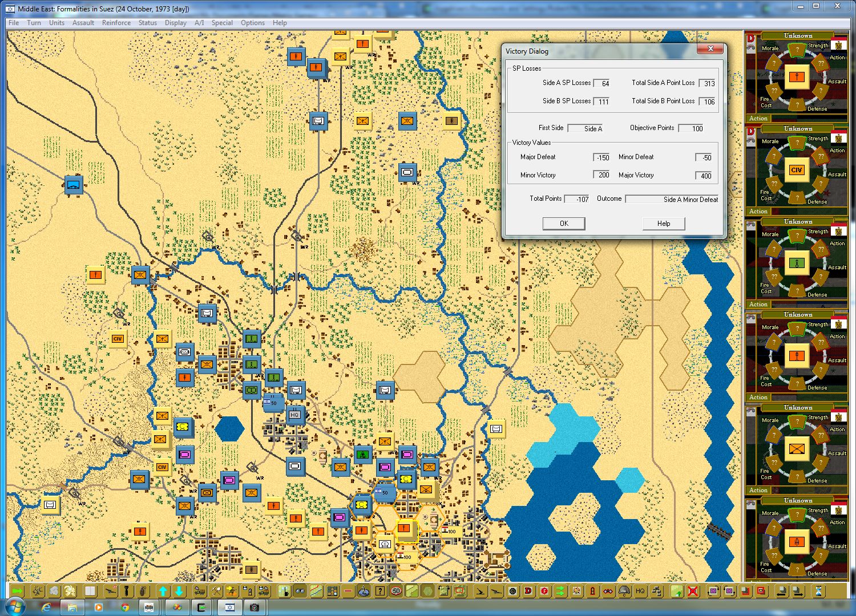Viewport: 856px width, 616px height.
Task: Open the organization chart toolbar icon
Action: tap(656, 591)
